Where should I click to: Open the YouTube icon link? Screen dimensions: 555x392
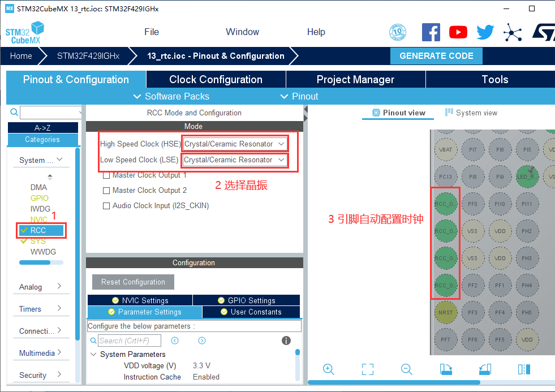pos(458,32)
